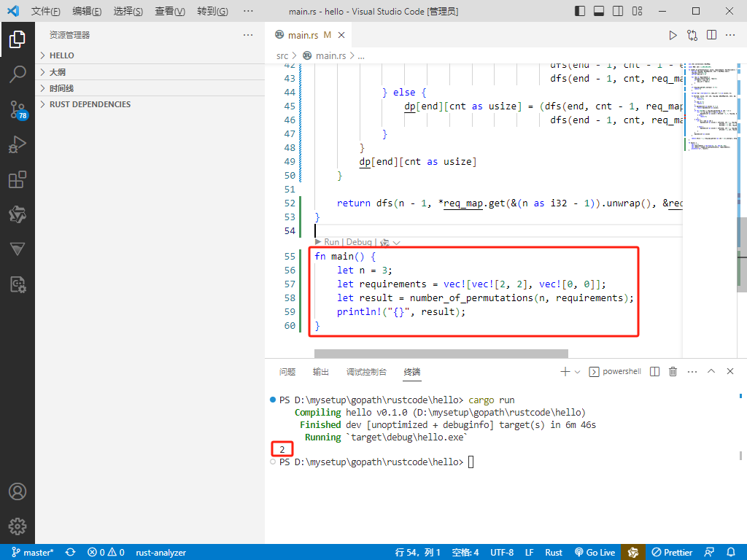
Task: Select the main.rs editor tab
Action: tap(309, 35)
